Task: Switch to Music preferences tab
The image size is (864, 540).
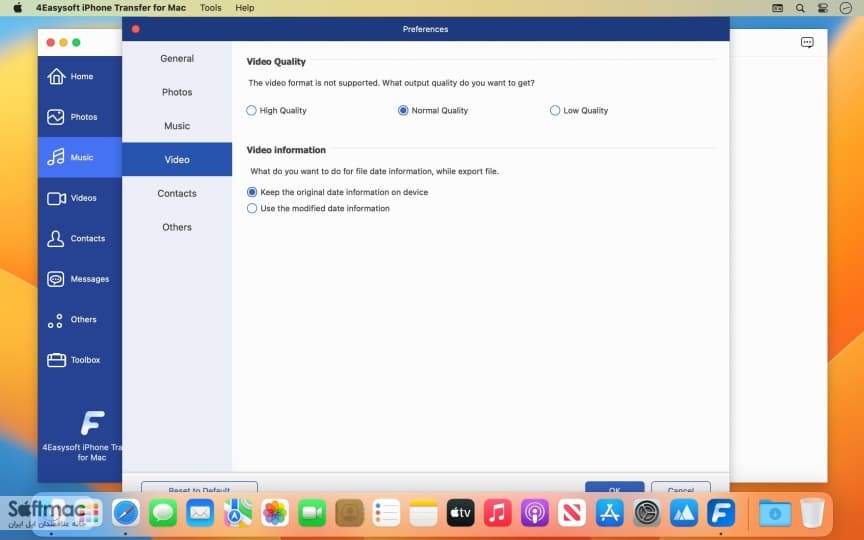Action: (x=177, y=126)
